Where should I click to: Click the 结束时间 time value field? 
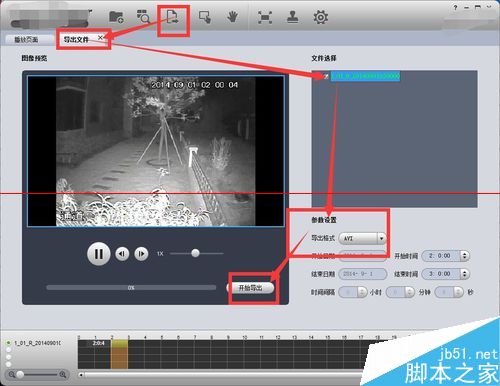(x=441, y=274)
